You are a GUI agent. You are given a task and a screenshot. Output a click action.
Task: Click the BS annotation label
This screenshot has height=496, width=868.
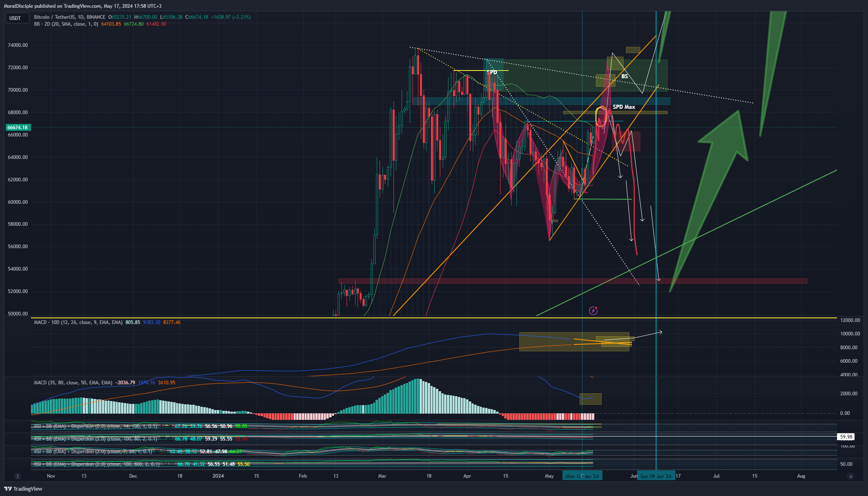point(624,76)
